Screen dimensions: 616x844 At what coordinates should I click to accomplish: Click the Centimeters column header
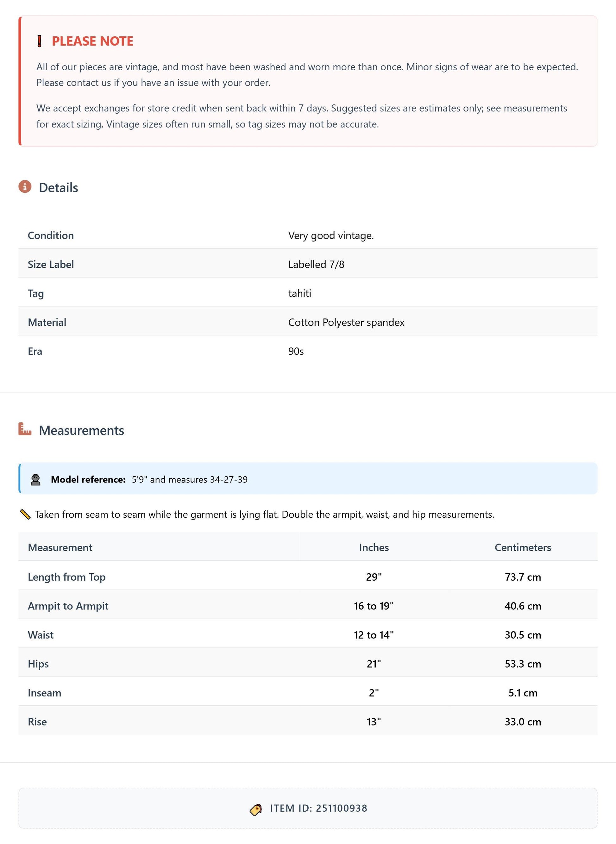tap(523, 547)
